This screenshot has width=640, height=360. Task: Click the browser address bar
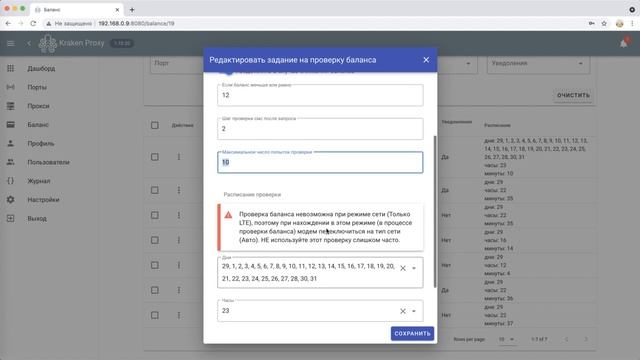[x=314, y=24]
